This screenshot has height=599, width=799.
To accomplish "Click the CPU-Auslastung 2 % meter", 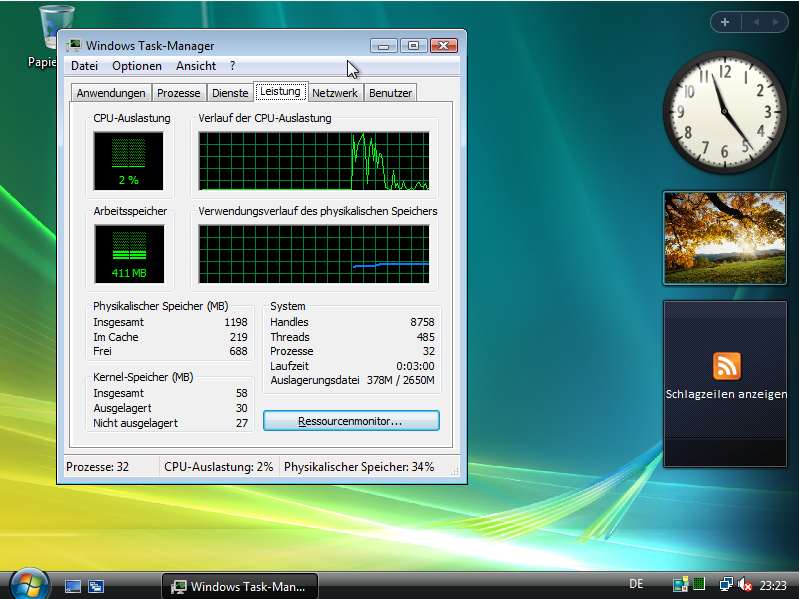I will point(128,161).
